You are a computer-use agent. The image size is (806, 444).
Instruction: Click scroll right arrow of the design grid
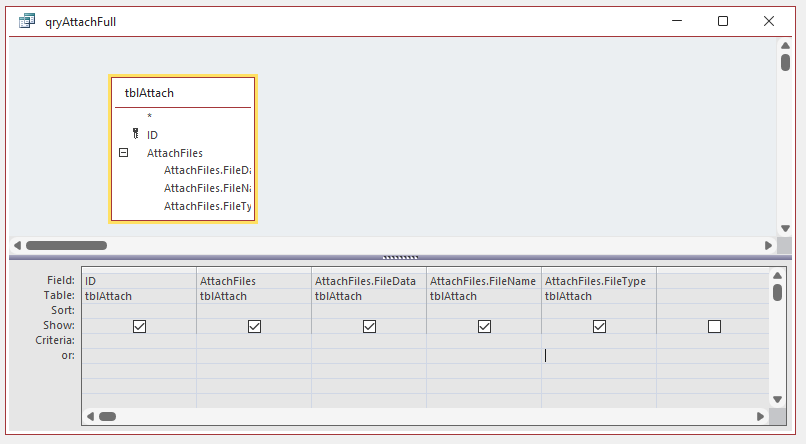[x=760, y=416]
